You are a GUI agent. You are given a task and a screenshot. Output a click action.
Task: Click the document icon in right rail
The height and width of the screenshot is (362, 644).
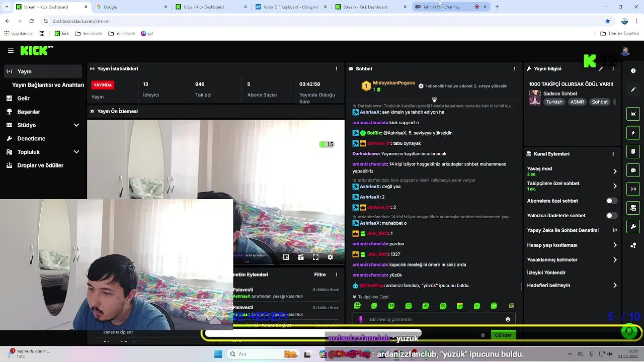pyautogui.click(x=633, y=151)
